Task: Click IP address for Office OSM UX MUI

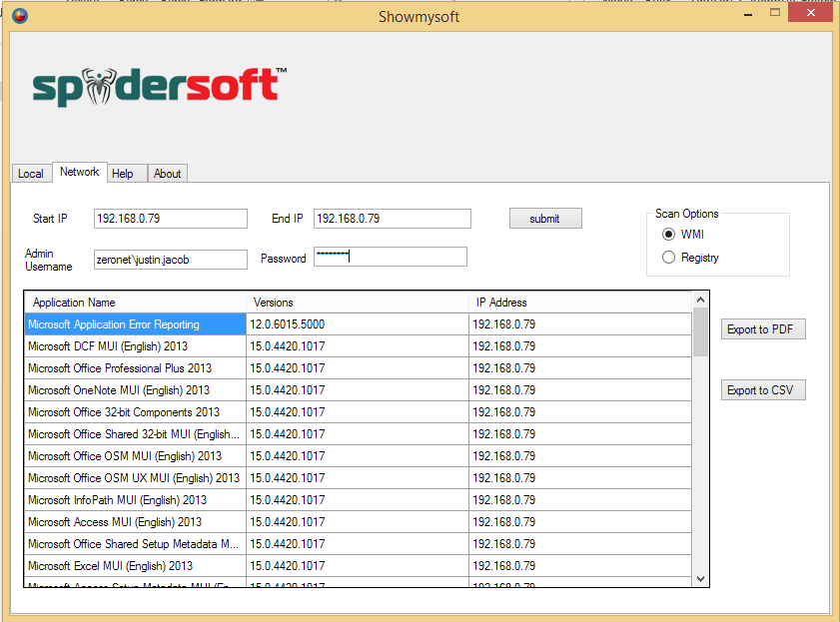Action: click(x=580, y=478)
